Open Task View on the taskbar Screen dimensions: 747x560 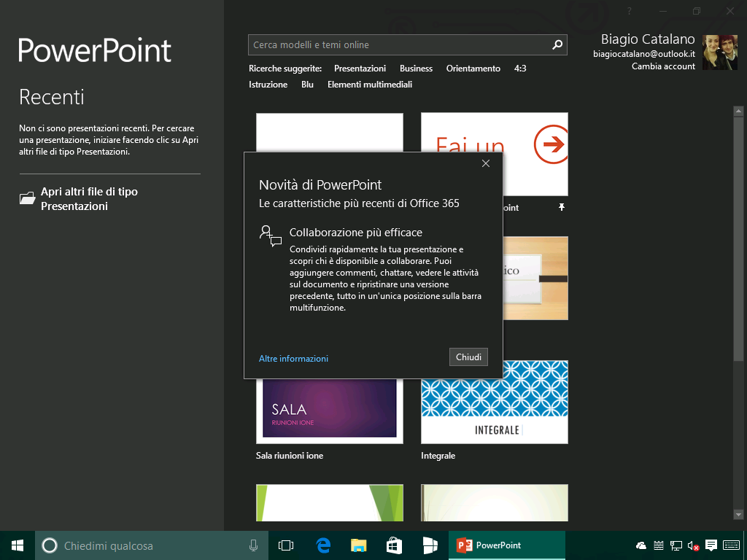click(286, 545)
